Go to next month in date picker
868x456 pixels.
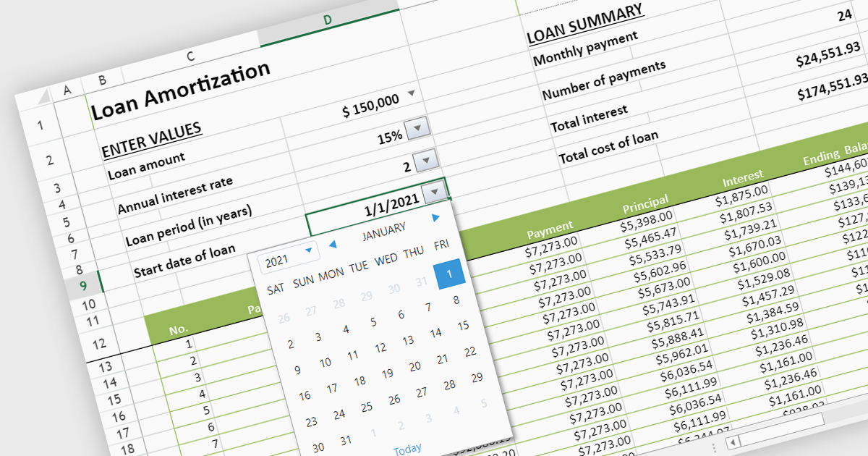pyautogui.click(x=435, y=217)
